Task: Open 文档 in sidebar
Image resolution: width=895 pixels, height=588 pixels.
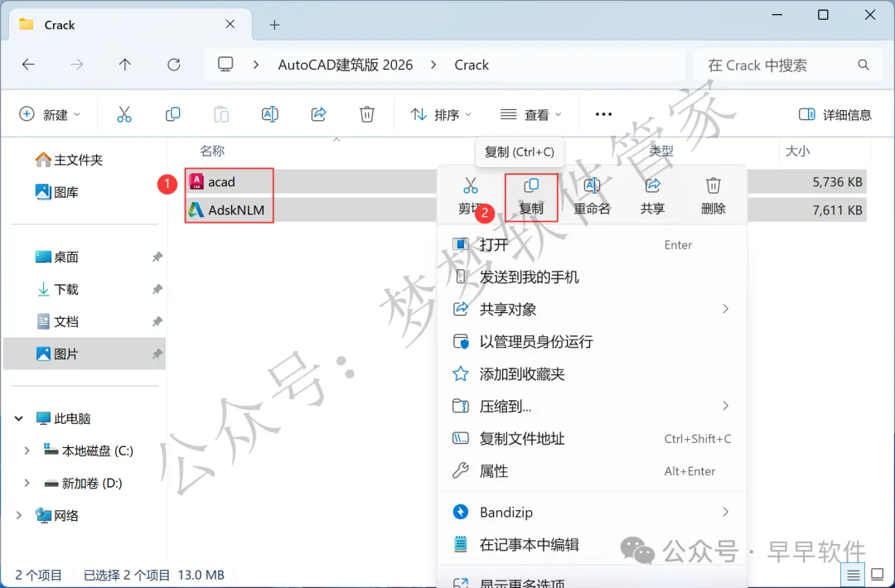Action: pos(57,321)
